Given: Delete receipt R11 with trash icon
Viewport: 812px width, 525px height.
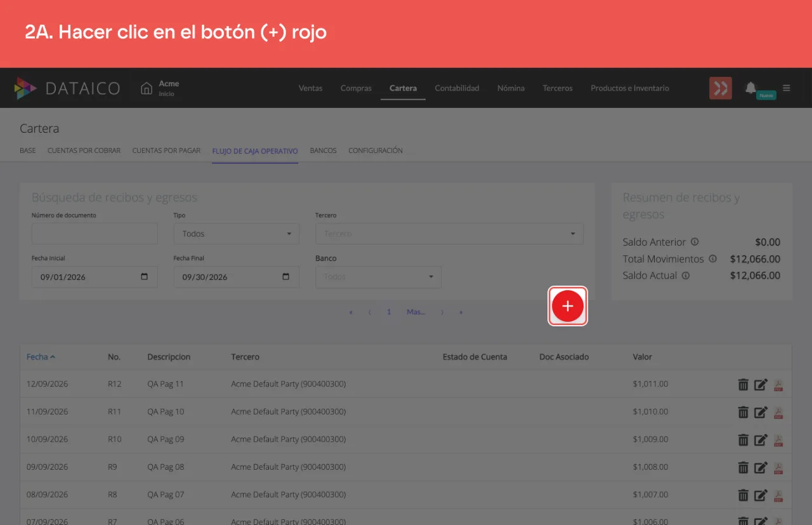Looking at the screenshot, I should [x=743, y=412].
